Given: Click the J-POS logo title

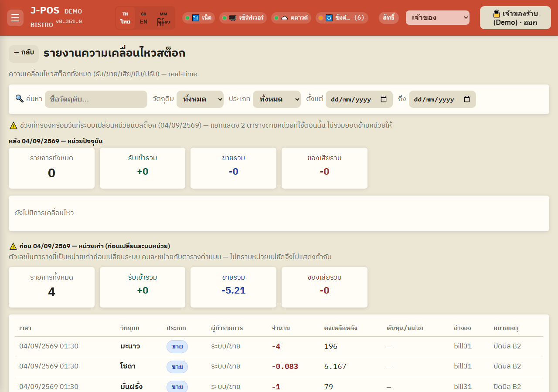Looking at the screenshot, I should (x=45, y=11).
